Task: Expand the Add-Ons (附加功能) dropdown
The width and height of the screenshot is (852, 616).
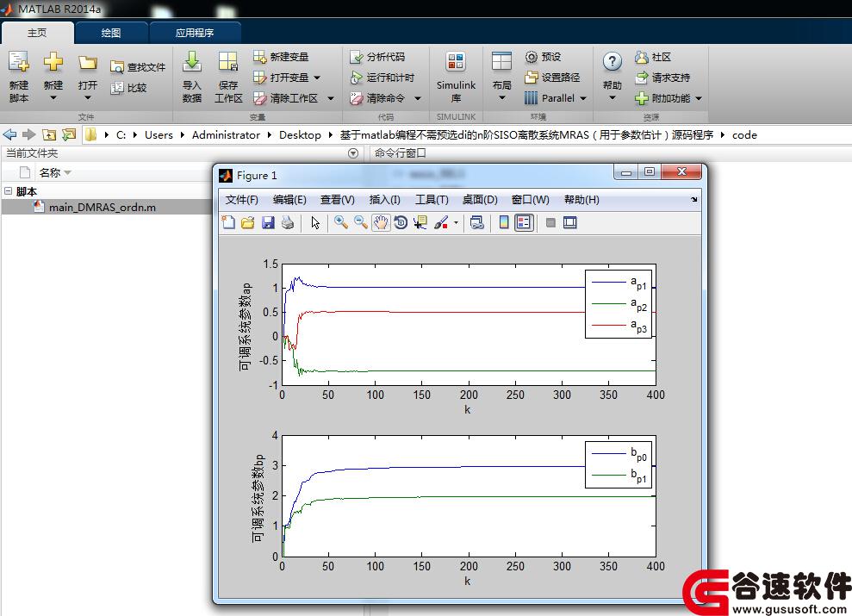Action: (x=699, y=98)
